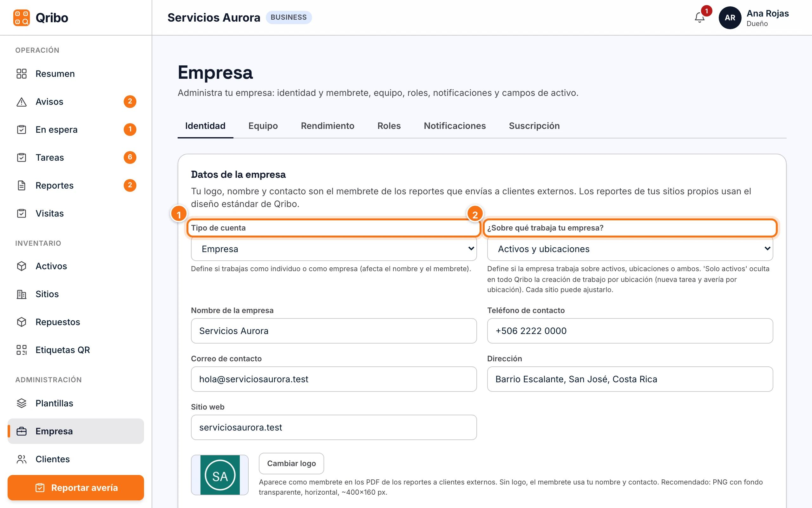
Task: Click the Teléfono de contacto field
Action: 630,331
